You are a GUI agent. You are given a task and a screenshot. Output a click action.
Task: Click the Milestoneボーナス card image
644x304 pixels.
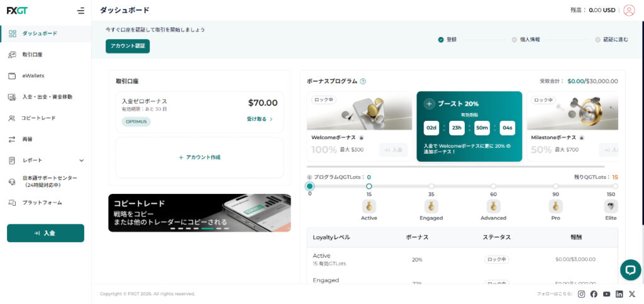(x=572, y=111)
